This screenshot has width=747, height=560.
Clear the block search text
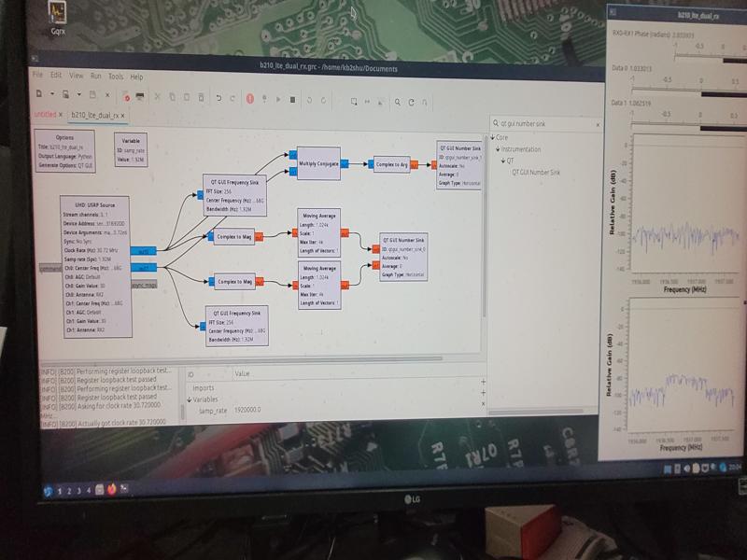(598, 125)
